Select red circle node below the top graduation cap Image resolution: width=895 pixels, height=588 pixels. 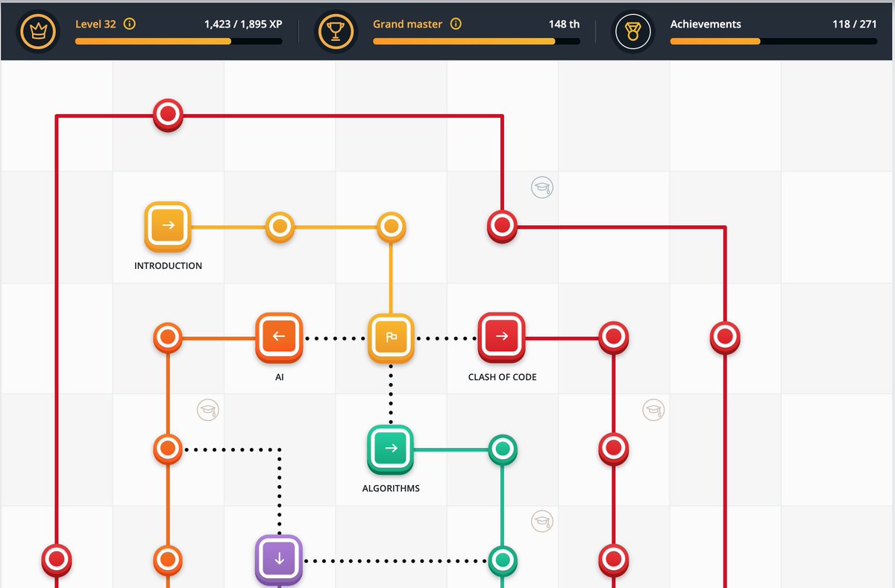tap(502, 227)
